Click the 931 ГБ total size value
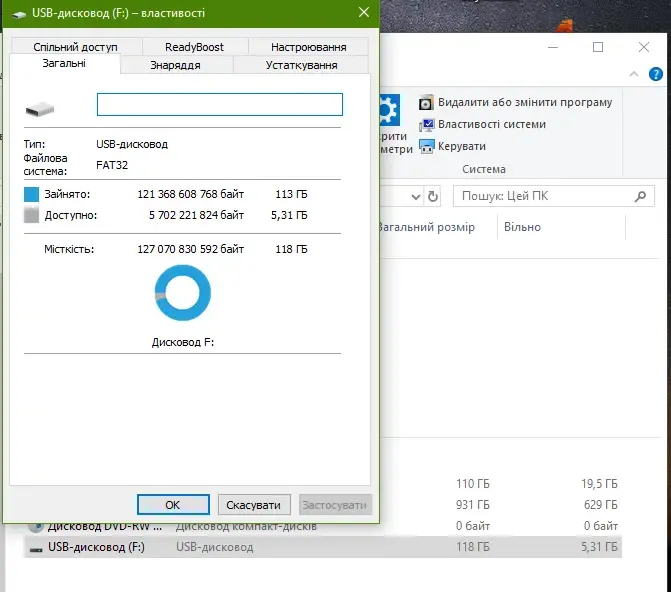This screenshot has height=592, width=671. (472, 505)
